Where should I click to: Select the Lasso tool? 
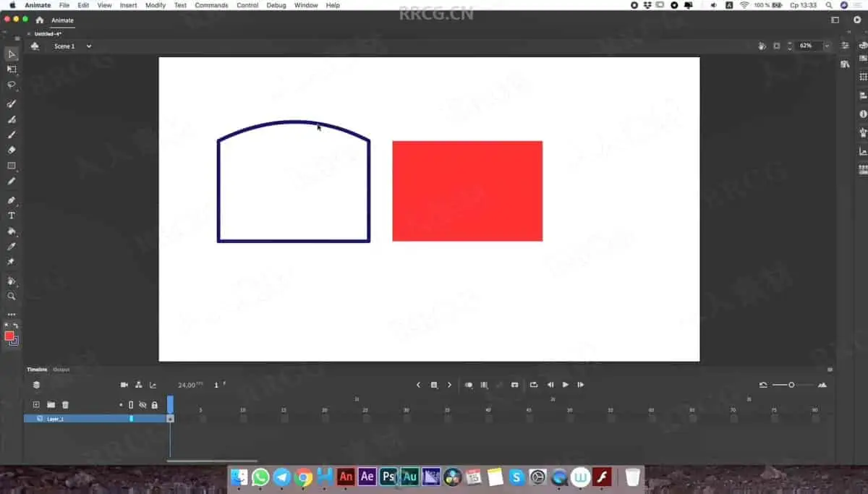(x=12, y=85)
